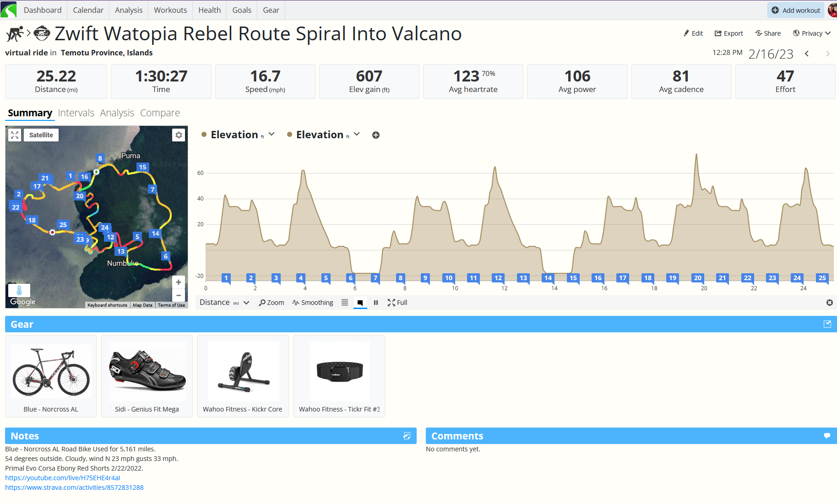
Task: Toggle the Satellite map view
Action: (x=41, y=135)
